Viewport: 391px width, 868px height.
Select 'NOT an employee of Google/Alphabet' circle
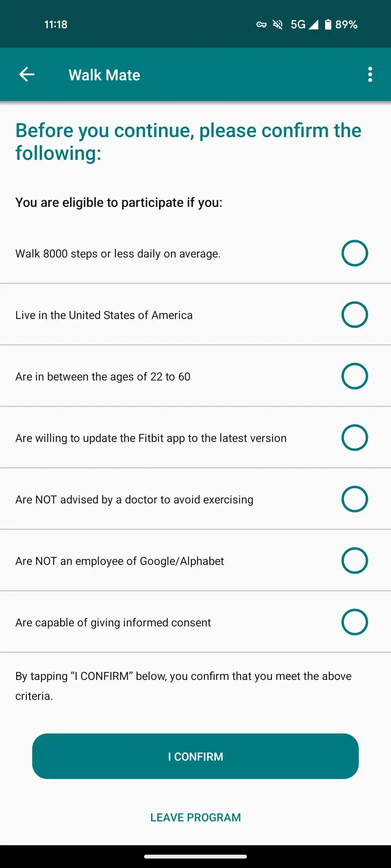coord(354,561)
